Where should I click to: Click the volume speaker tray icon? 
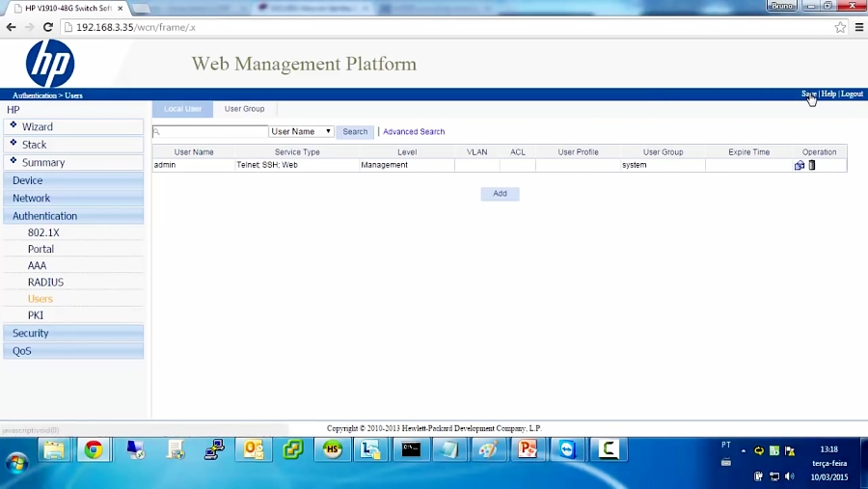pyautogui.click(x=790, y=476)
